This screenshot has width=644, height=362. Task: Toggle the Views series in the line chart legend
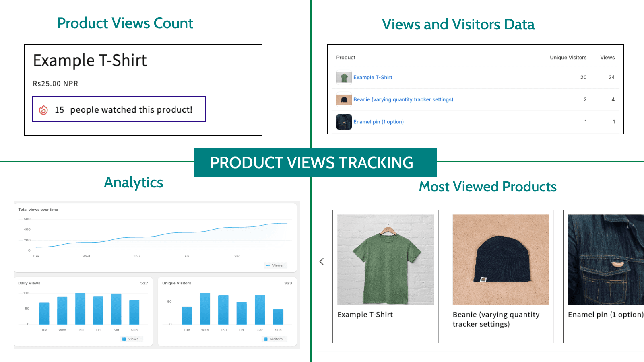coord(275,265)
